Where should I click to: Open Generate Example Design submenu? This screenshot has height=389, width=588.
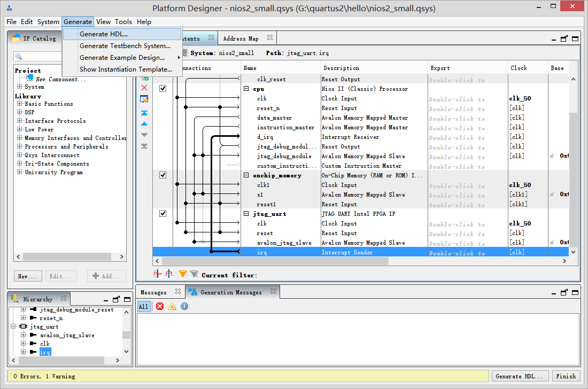[x=122, y=57]
